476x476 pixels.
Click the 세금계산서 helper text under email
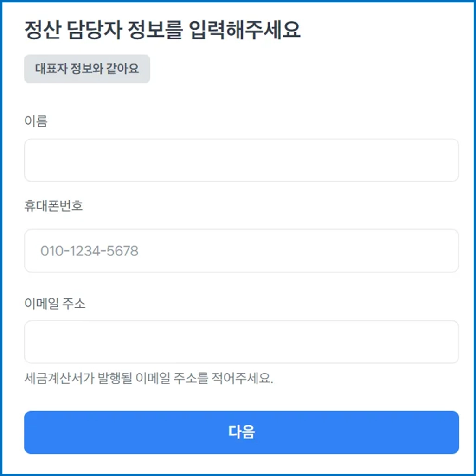point(148,378)
